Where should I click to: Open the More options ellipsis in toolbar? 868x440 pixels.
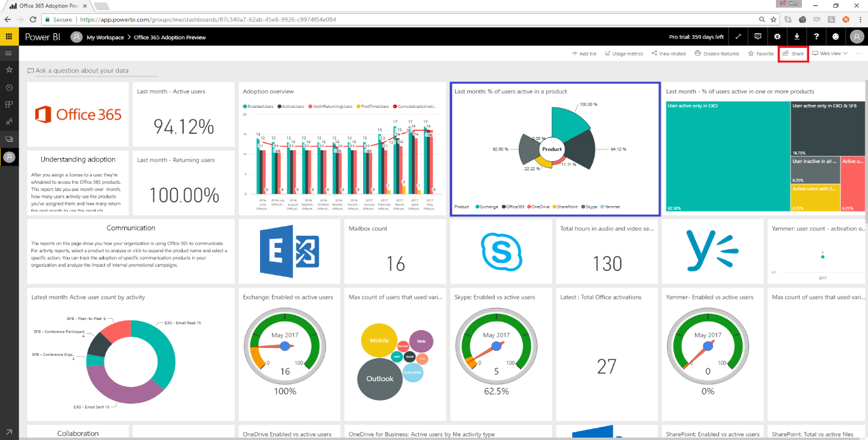[859, 53]
